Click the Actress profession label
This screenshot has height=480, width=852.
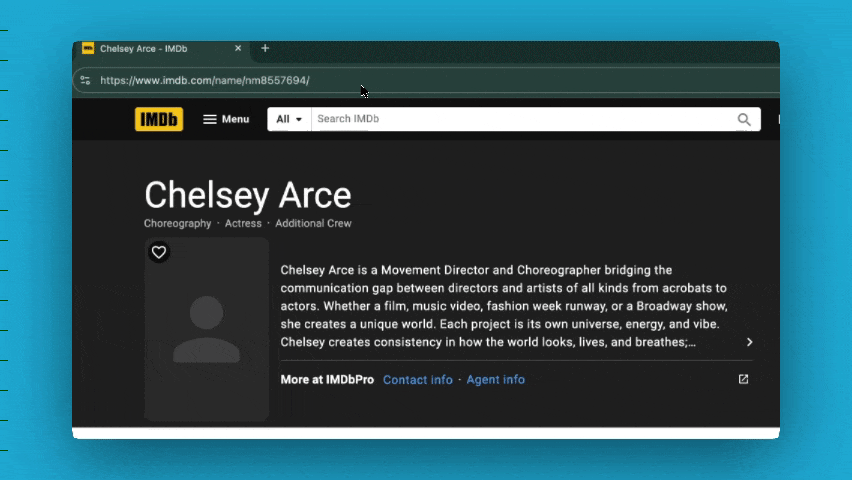click(243, 223)
